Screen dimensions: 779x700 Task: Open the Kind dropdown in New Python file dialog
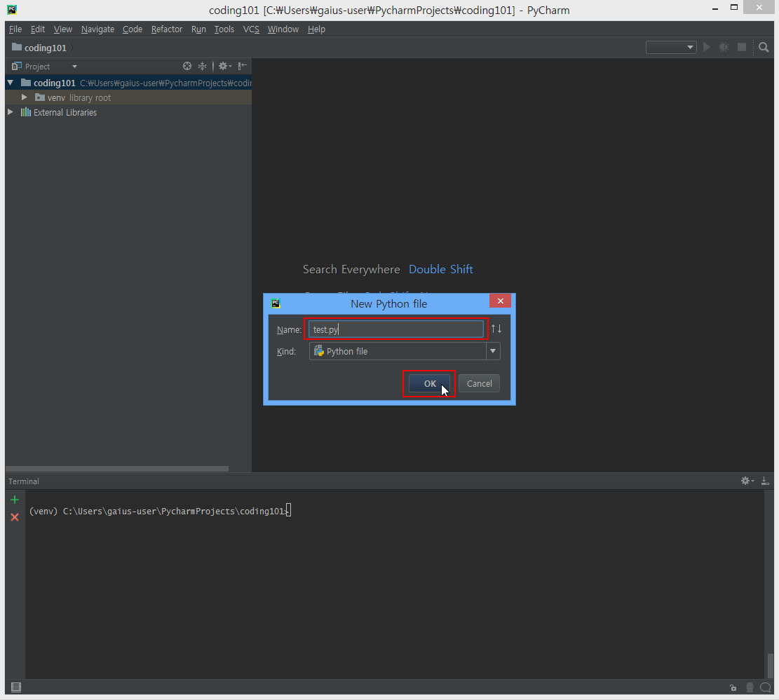(493, 351)
